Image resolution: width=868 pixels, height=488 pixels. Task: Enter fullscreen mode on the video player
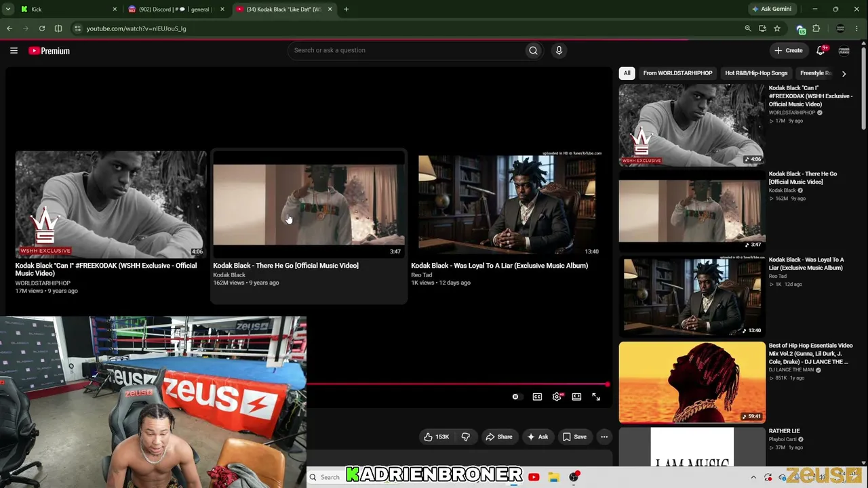596,396
